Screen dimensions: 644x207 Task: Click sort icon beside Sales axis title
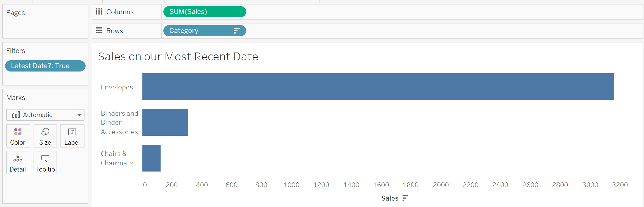click(405, 198)
